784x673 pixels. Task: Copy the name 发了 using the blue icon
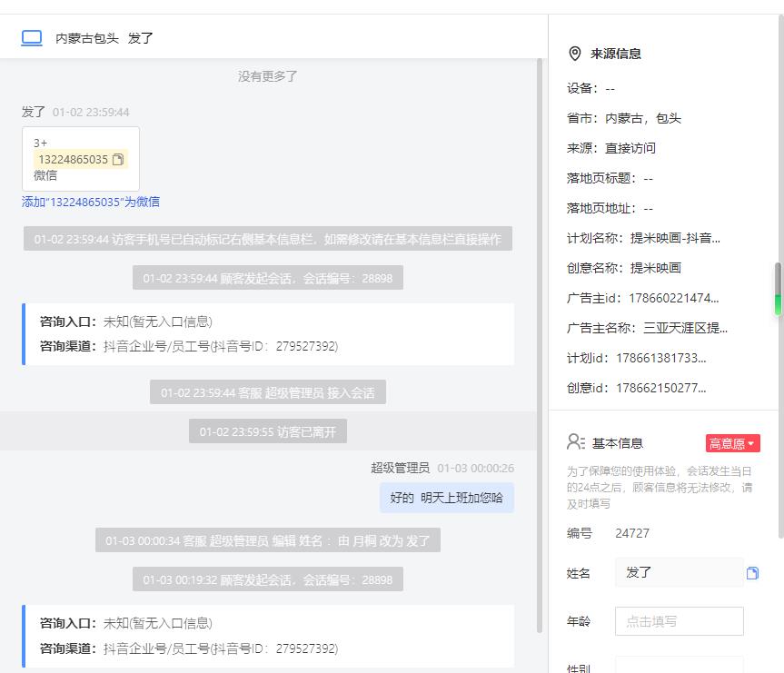click(x=752, y=573)
